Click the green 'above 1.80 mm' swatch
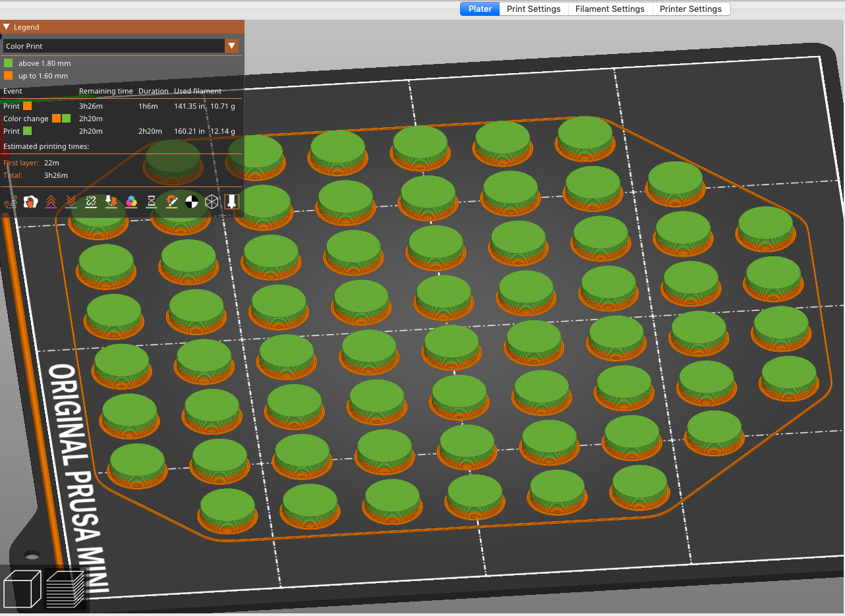 [x=8, y=63]
